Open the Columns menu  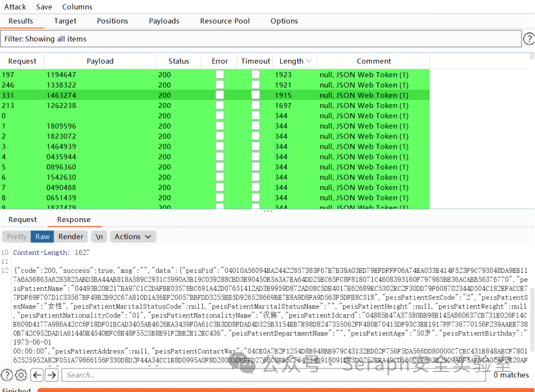pos(77,7)
